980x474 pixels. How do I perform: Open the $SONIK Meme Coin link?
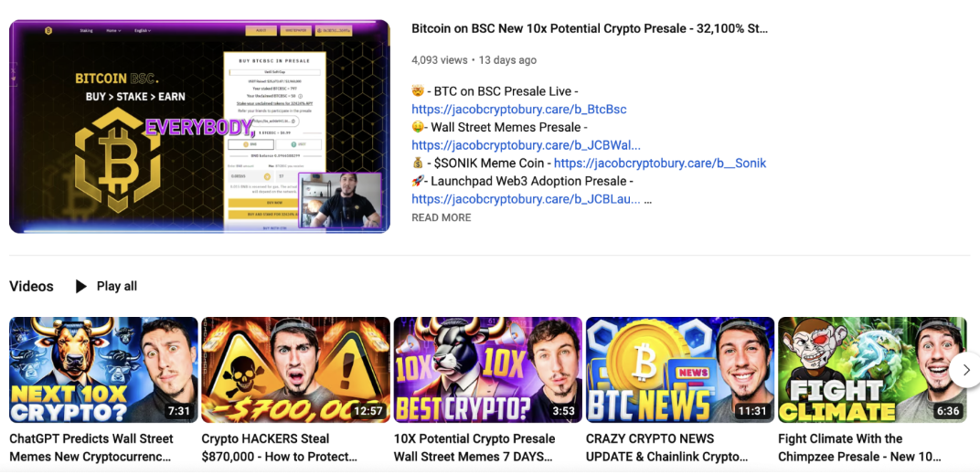click(x=660, y=163)
